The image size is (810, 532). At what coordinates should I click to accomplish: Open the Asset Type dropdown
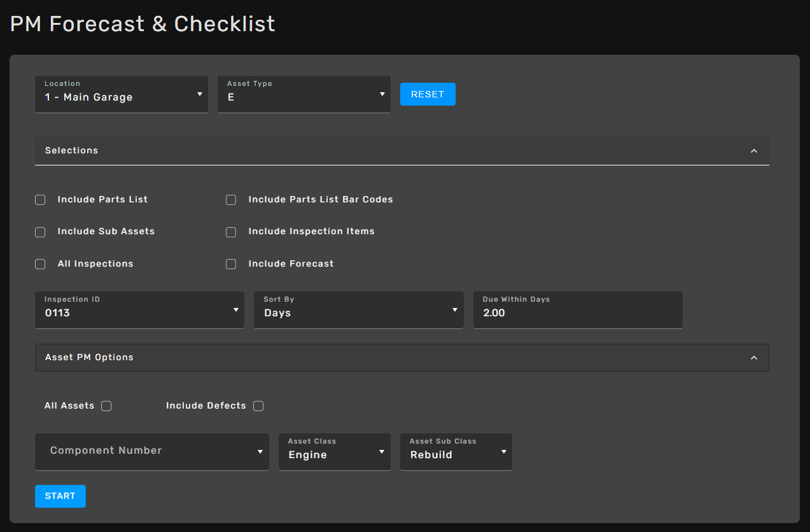(x=304, y=95)
